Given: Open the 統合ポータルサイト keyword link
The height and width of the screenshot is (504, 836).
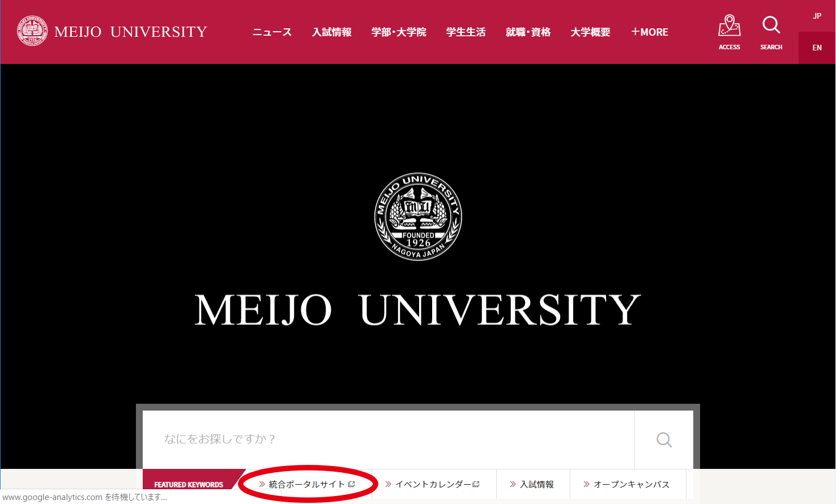Looking at the screenshot, I should [306, 484].
